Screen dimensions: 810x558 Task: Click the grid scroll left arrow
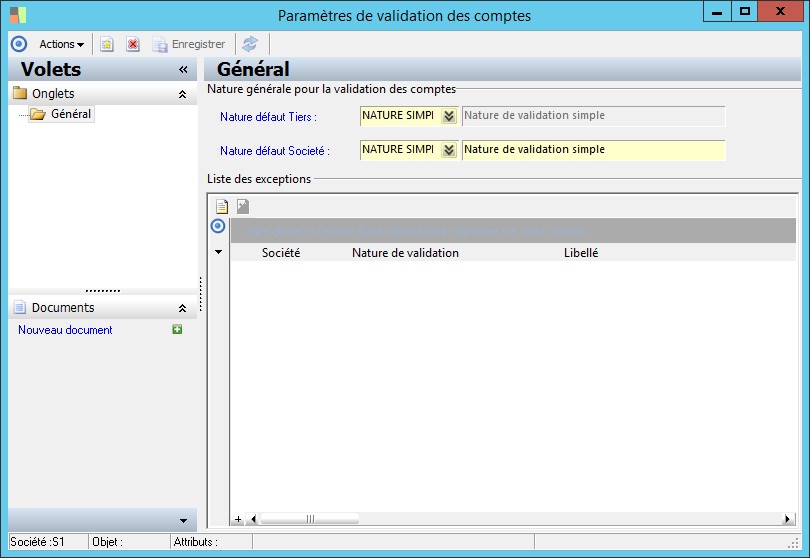(253, 519)
